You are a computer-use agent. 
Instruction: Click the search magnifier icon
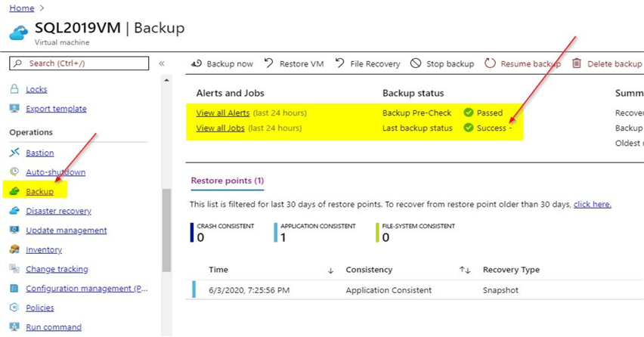pos(17,63)
